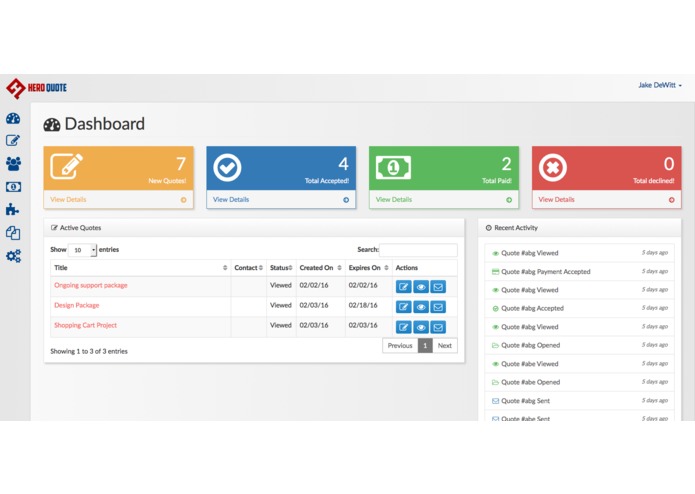Click the arrow circle on red View Details
Viewport: 695px width, 494px height.
[x=672, y=200]
